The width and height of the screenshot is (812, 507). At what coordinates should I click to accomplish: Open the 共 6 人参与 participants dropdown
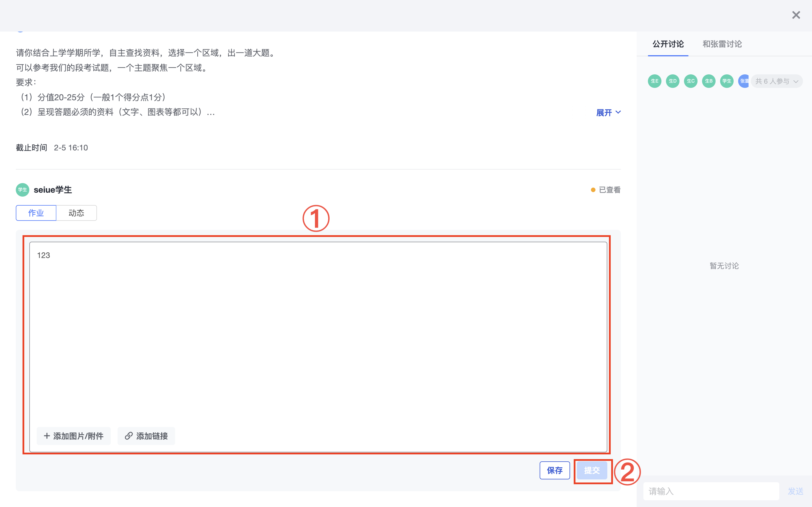(x=776, y=81)
